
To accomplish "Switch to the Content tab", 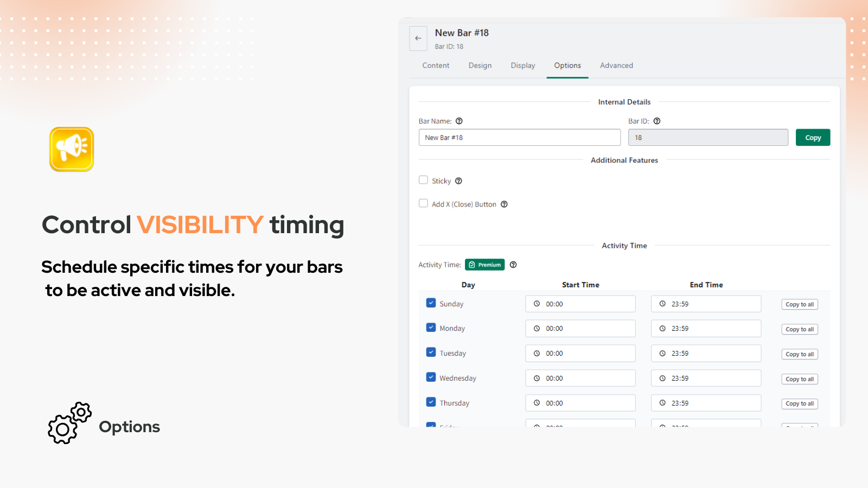I will pyautogui.click(x=436, y=66).
